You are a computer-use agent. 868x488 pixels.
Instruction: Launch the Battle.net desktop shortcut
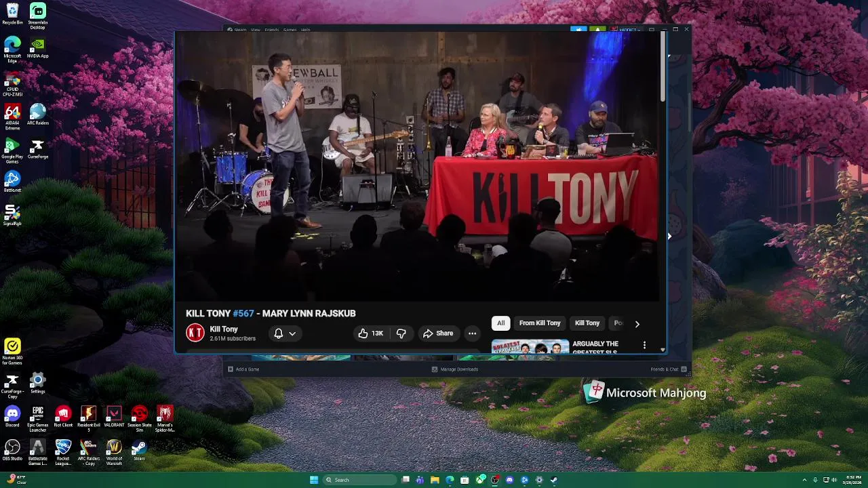[12, 182]
